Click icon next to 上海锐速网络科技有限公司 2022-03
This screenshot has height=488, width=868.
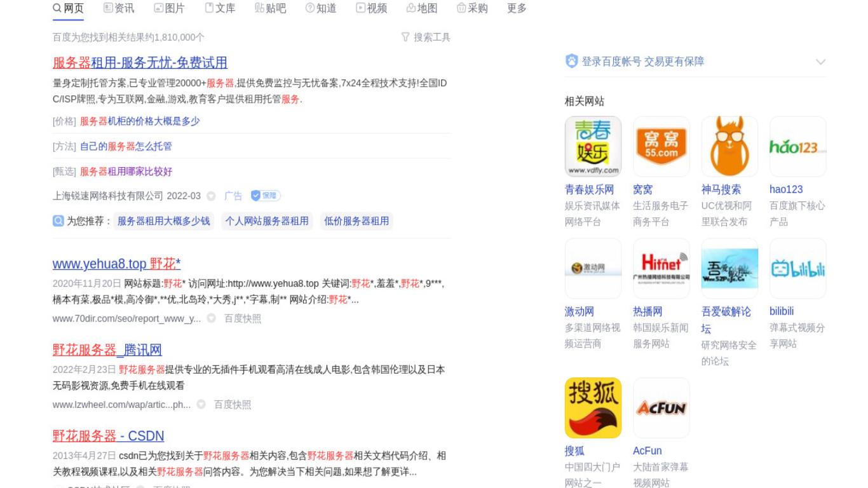point(211,196)
